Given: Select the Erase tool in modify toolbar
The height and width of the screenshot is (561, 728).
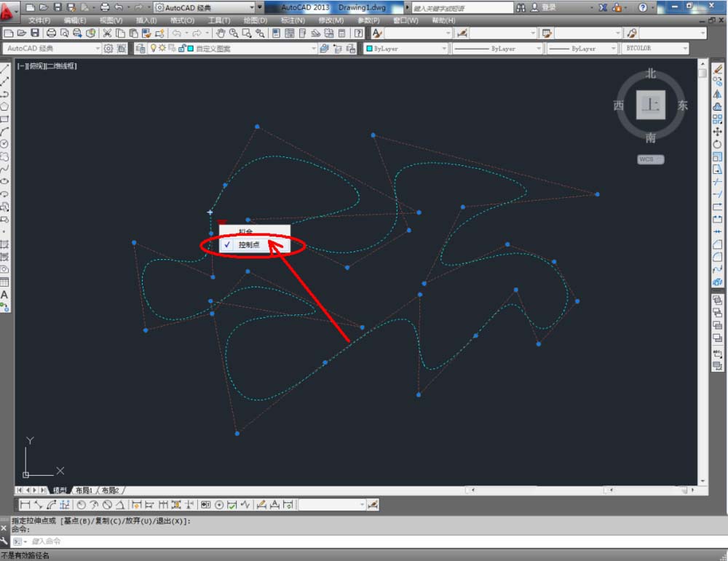Looking at the screenshot, I should [718, 68].
